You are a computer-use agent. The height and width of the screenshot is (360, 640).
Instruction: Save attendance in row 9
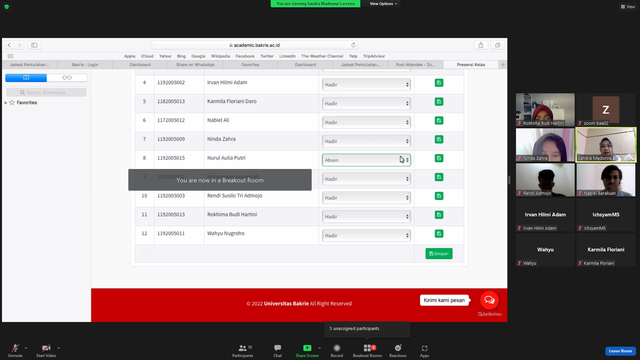(439, 177)
